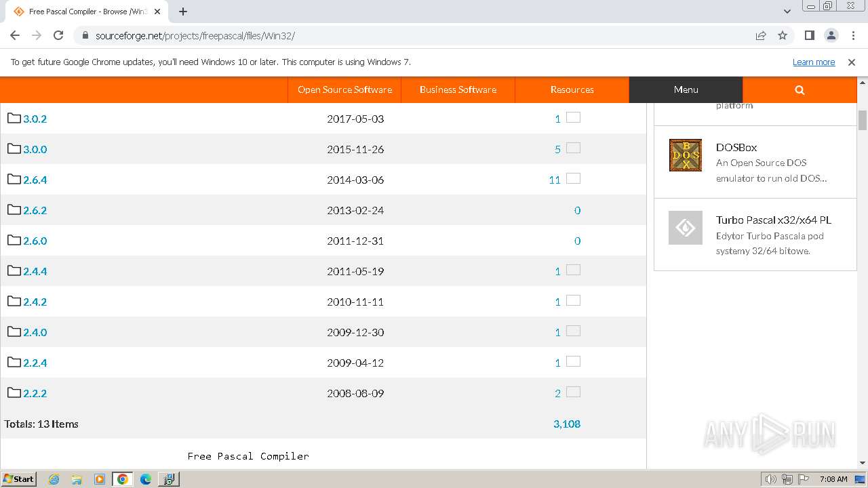
Task: Click the taskbar clock showing 7:08 AM
Action: (x=833, y=479)
